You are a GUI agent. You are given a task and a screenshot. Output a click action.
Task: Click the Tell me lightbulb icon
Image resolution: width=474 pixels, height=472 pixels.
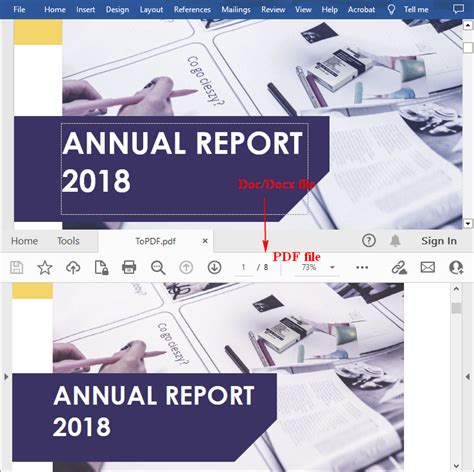(391, 9)
